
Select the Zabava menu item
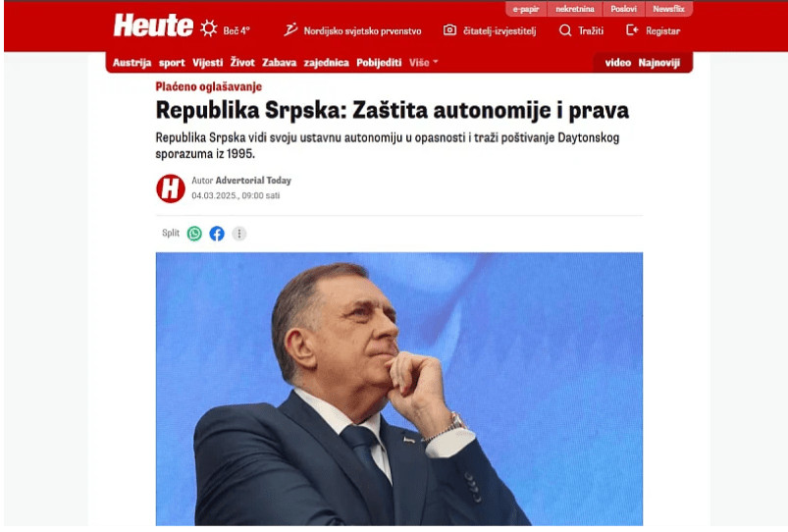click(279, 63)
